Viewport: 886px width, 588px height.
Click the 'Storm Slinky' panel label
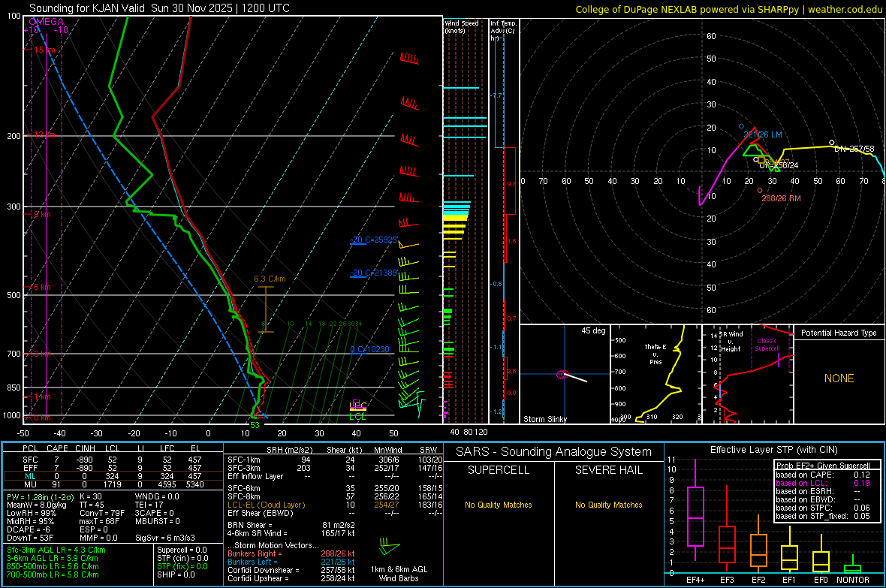(544, 419)
